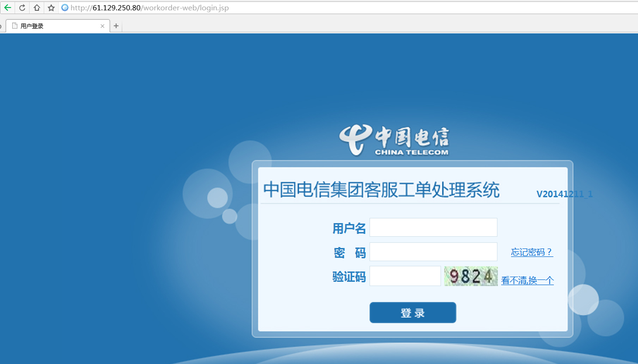Open the 忘记密码？ link

(532, 252)
